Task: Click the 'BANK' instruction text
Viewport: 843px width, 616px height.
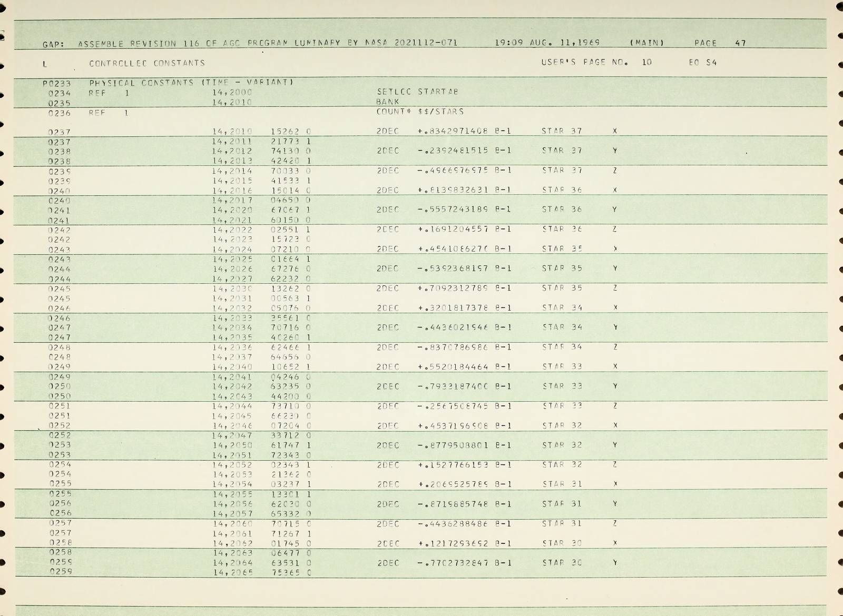Action: [x=388, y=102]
